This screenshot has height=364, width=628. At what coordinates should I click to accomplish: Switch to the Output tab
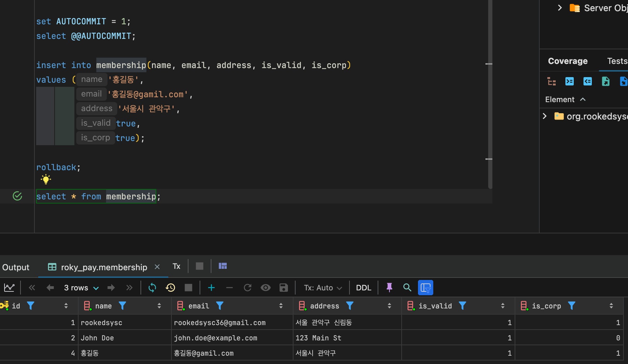[x=16, y=267]
